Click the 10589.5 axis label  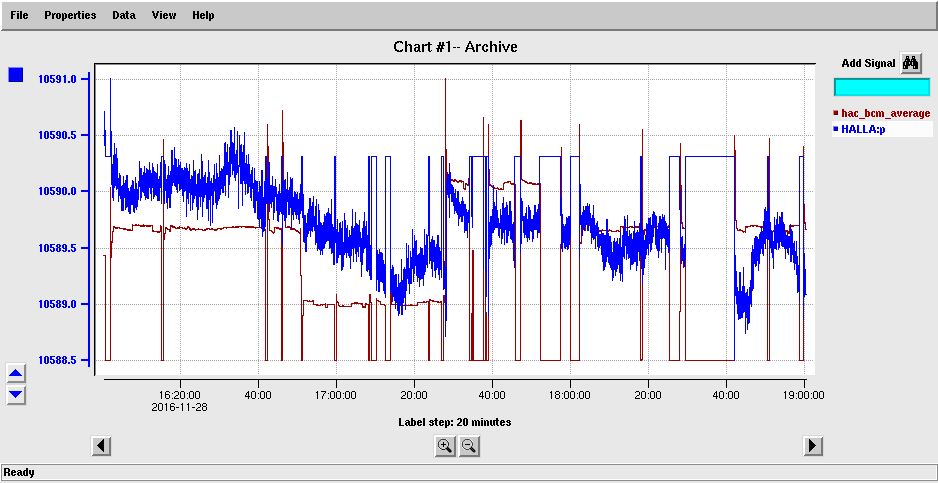57,248
